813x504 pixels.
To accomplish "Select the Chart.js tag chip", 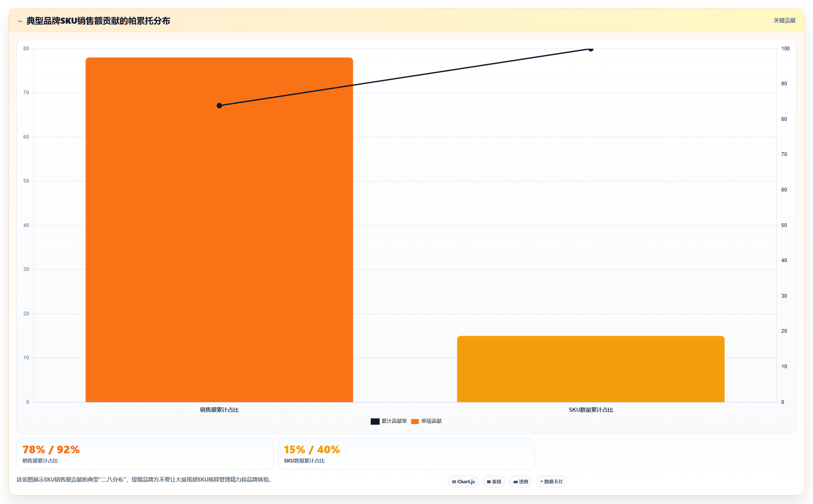I will click(x=463, y=482).
